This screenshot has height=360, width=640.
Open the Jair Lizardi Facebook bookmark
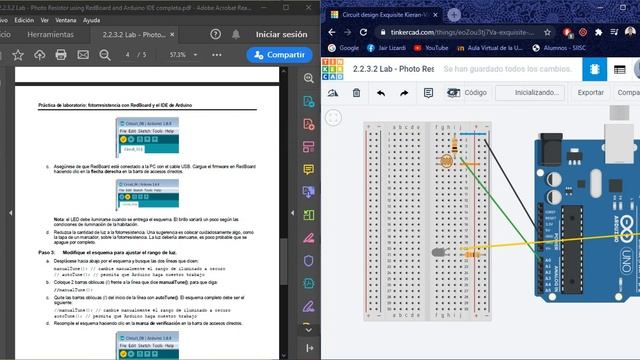[x=387, y=48]
